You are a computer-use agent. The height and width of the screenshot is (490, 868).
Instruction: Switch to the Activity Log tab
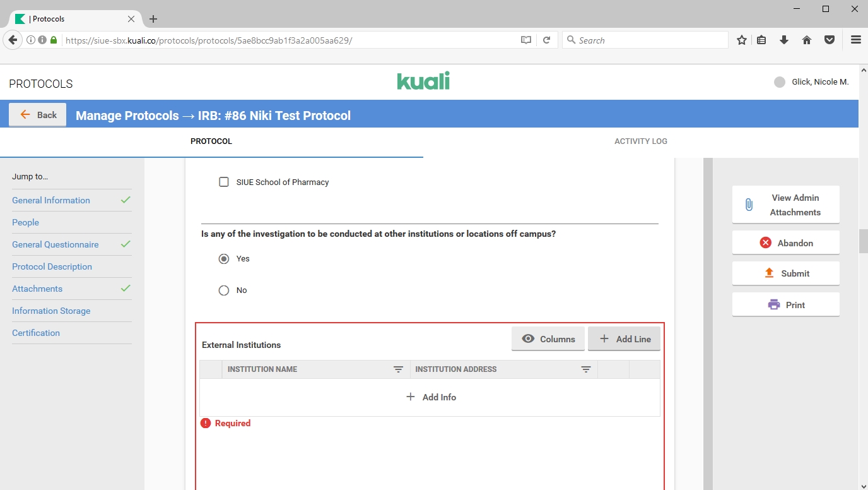pos(640,141)
